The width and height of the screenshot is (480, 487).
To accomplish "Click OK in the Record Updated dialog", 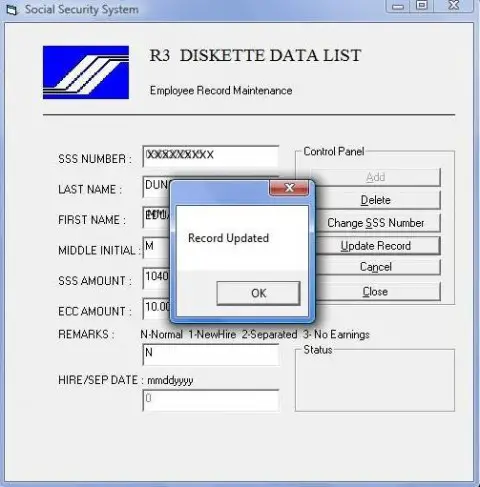I will coord(258,293).
